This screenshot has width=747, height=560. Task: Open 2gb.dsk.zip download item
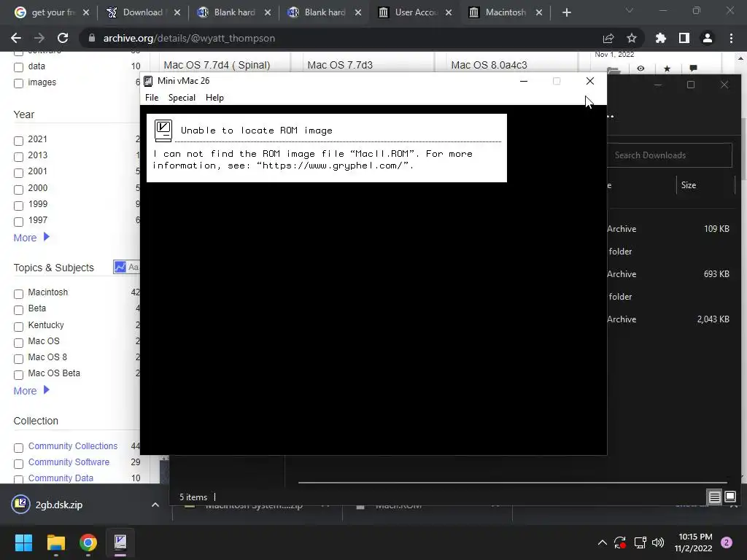[x=58, y=505]
